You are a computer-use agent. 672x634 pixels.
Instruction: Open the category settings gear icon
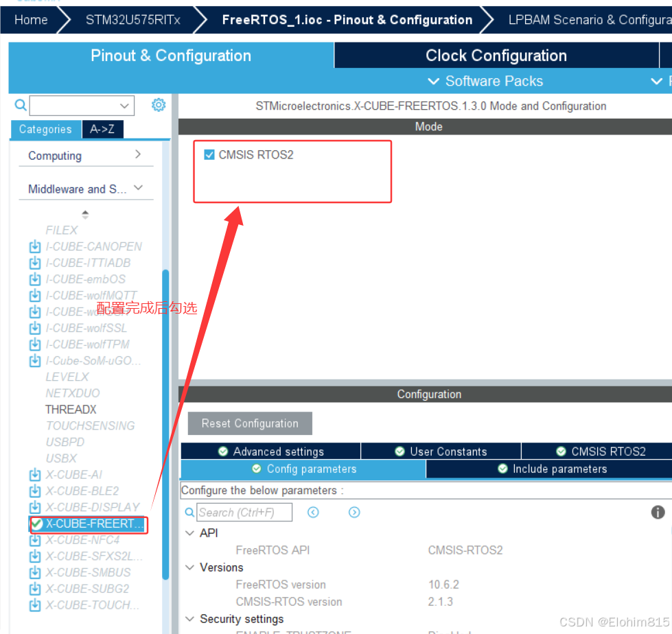pos(159,105)
